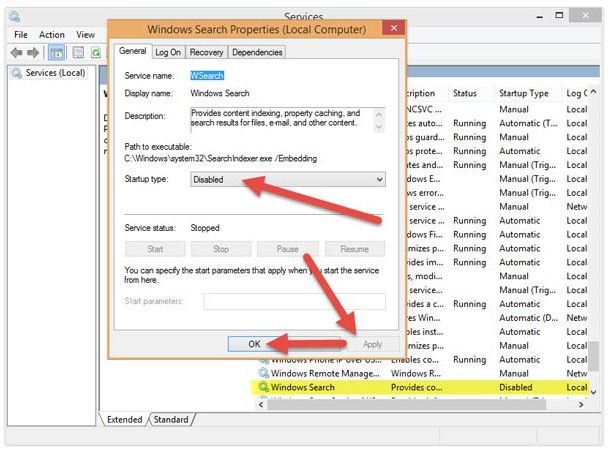Click the Apply button
The height and width of the screenshot is (456, 611).
(x=373, y=344)
